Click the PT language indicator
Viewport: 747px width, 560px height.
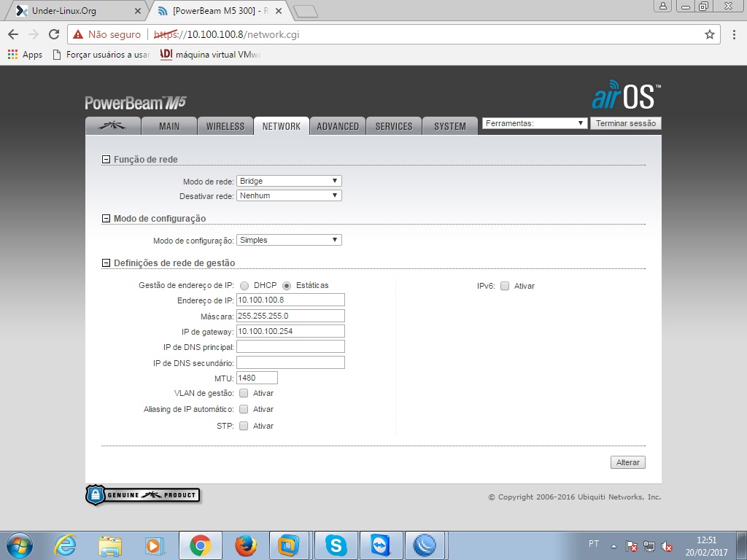[594, 544]
